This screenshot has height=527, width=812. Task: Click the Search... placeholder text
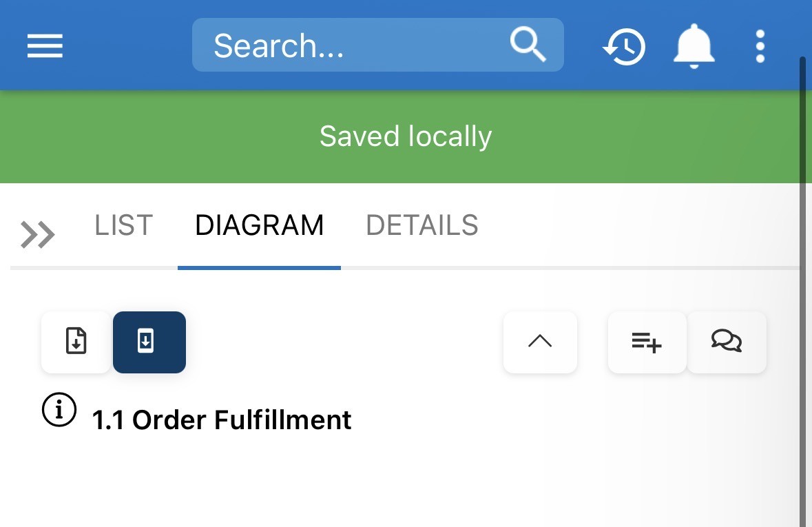pyautogui.click(x=278, y=46)
